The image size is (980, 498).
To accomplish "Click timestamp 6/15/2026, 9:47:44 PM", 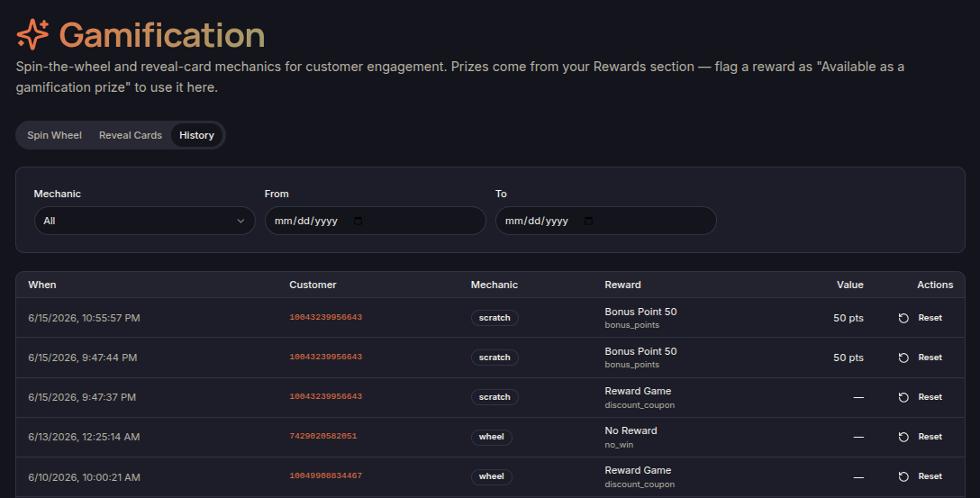I will coord(83,358).
